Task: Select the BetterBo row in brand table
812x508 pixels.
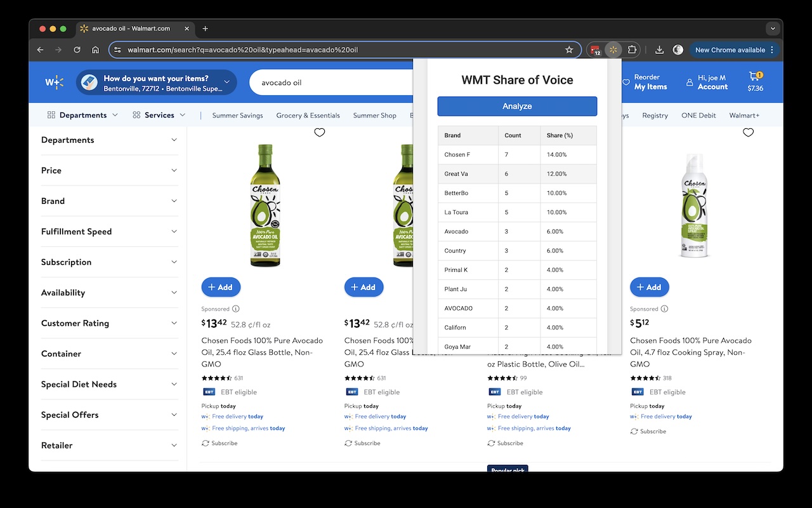Action: pos(517,193)
